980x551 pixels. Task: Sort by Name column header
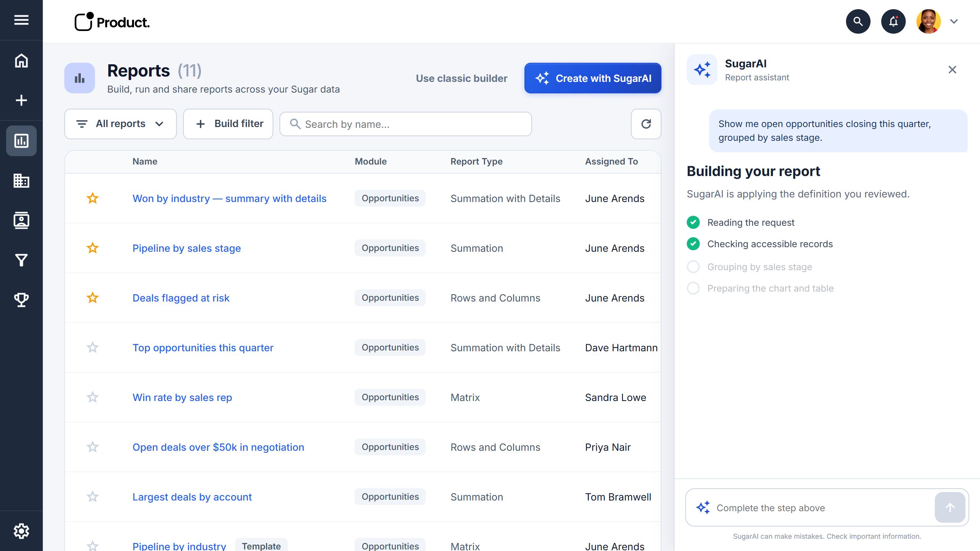[x=145, y=161]
